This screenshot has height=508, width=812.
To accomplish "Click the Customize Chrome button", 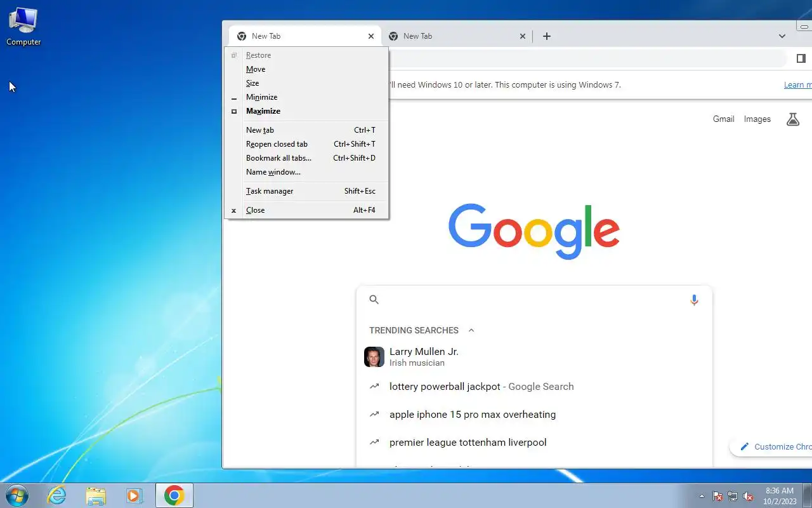I will coord(771,446).
